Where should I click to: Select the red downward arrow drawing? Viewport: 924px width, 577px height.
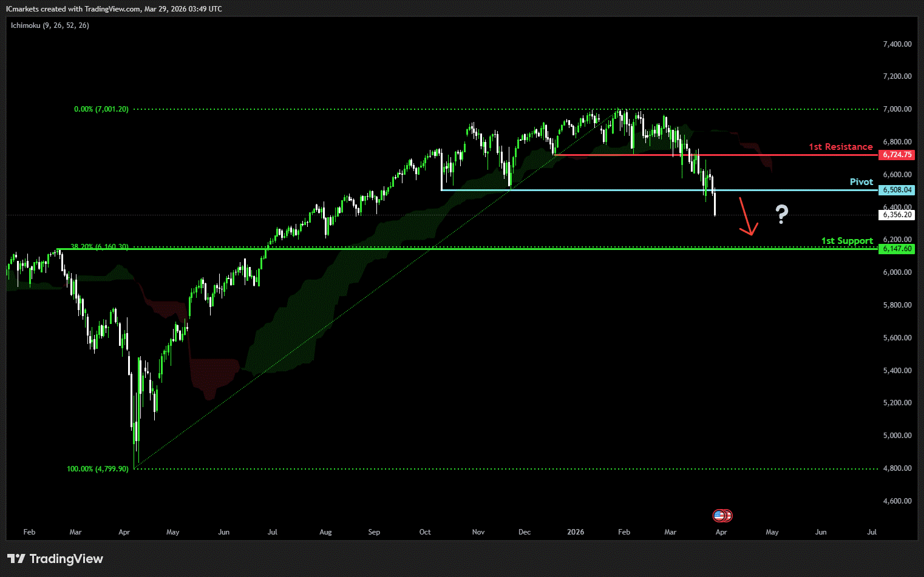pyautogui.click(x=746, y=217)
